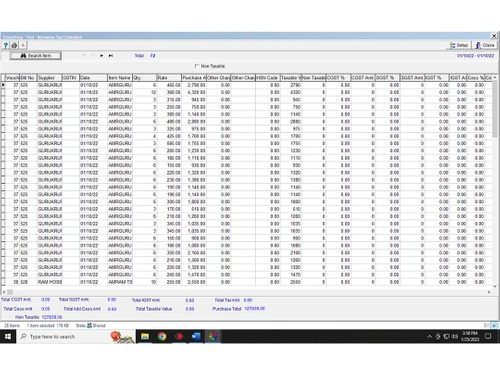Click the IGST % column header

point(437,78)
